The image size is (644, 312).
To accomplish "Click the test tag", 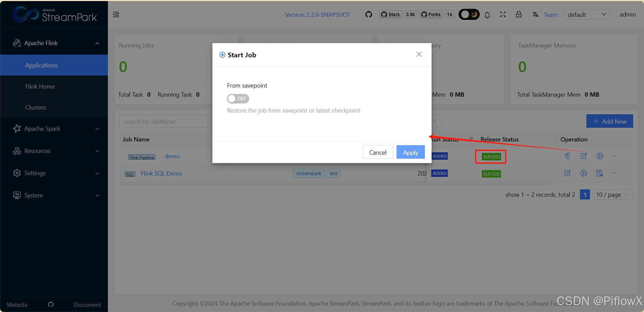I will tap(333, 174).
